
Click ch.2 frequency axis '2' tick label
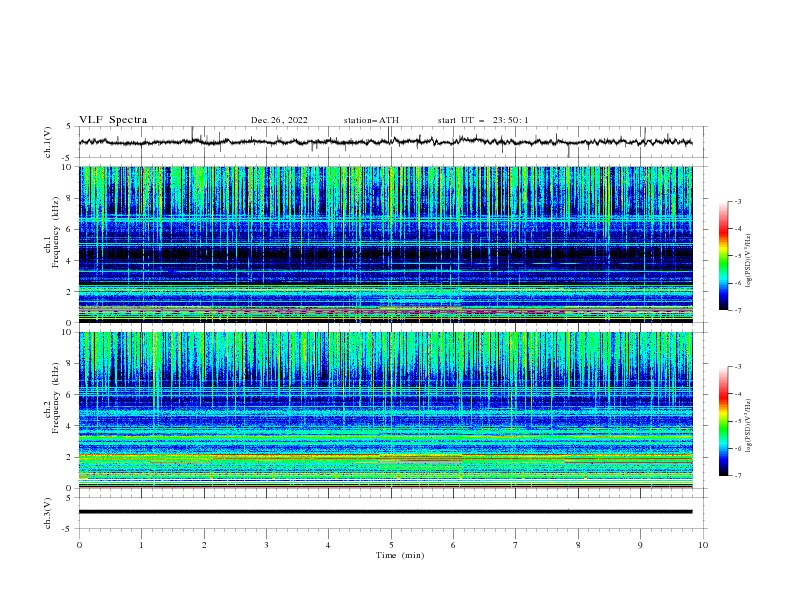[x=70, y=457]
